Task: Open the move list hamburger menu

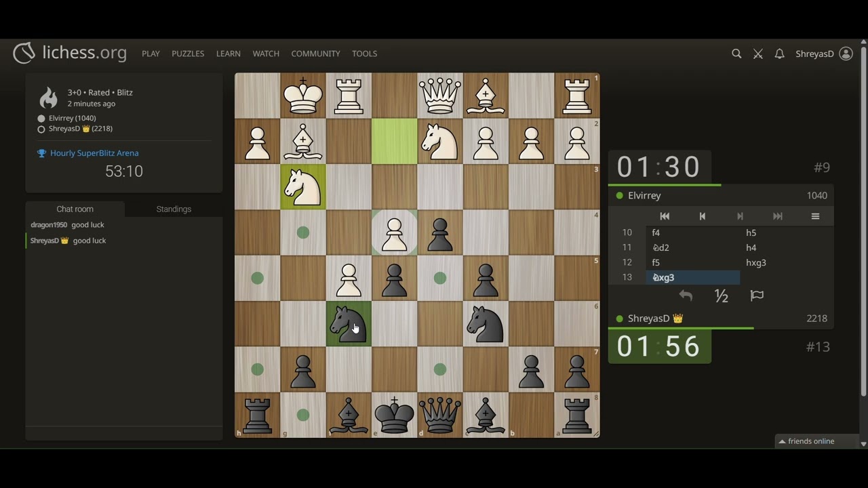Action: click(815, 216)
